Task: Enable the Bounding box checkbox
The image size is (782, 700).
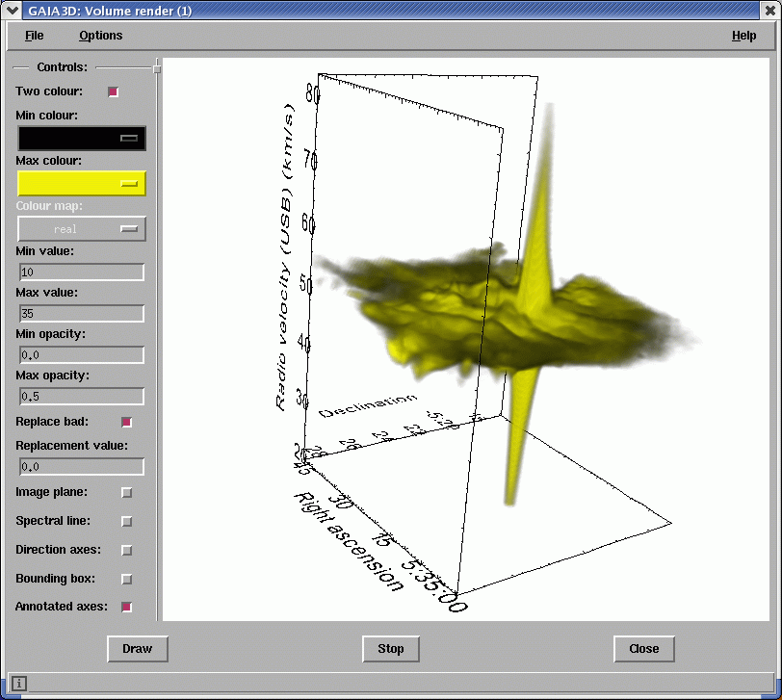Action: point(127,580)
